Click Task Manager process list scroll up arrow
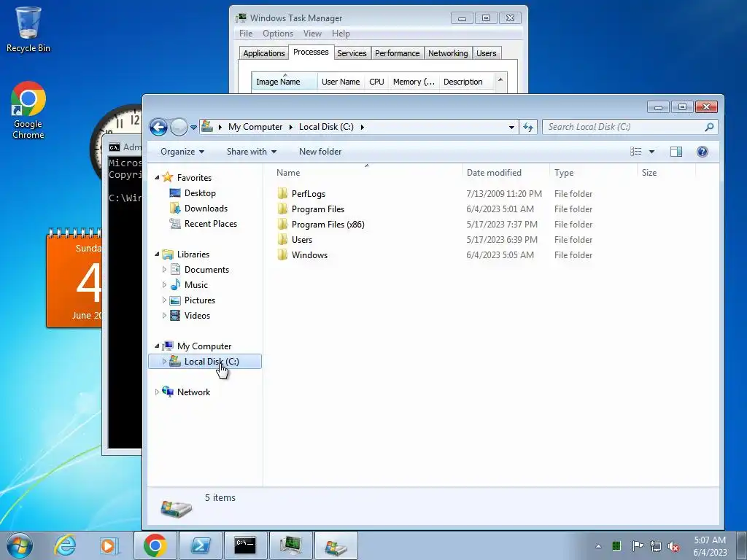The height and width of the screenshot is (560, 747). pyautogui.click(x=500, y=79)
